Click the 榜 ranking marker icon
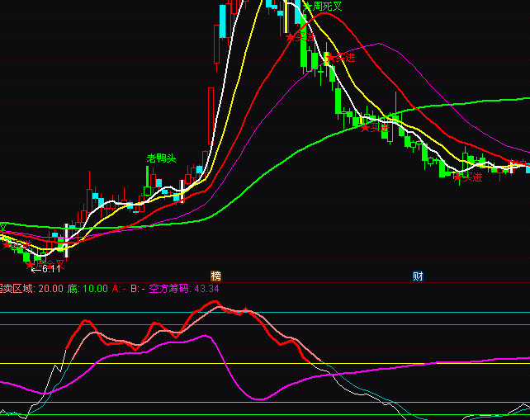Screen dimensions: 530x420 [216, 276]
